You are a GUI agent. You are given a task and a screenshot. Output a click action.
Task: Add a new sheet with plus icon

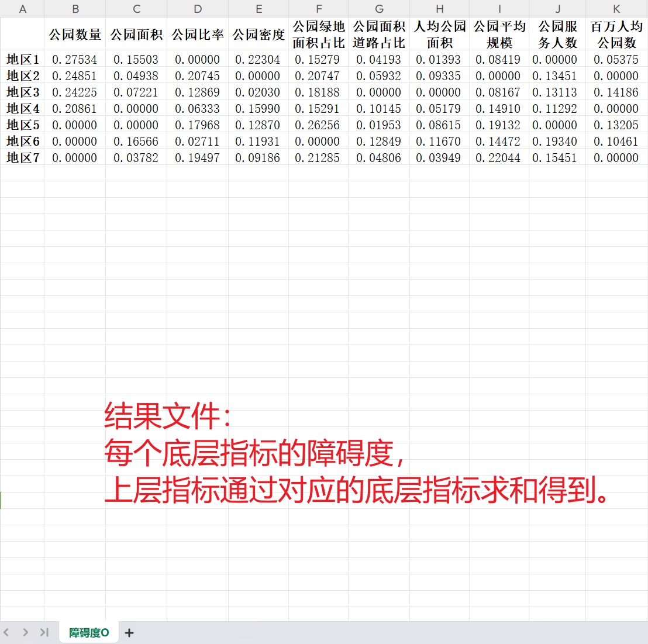129,632
